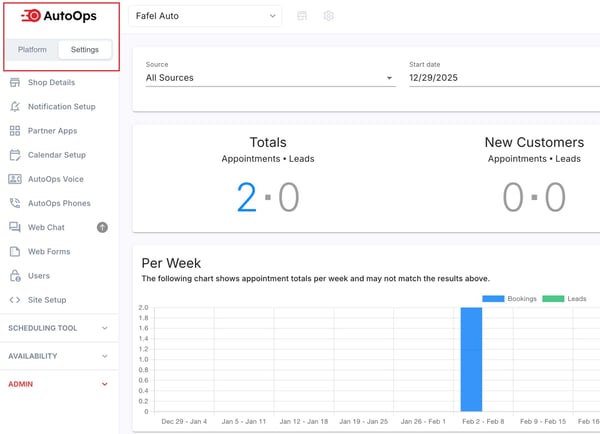Select the Web Chat bubble icon

[15, 227]
